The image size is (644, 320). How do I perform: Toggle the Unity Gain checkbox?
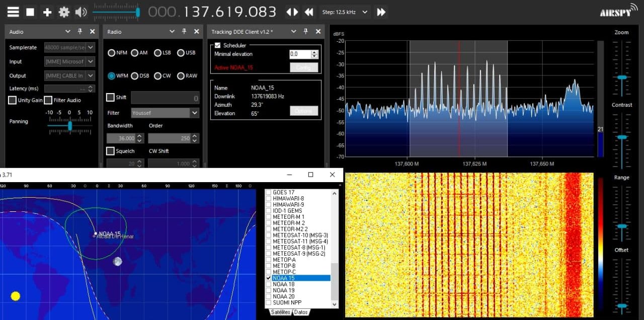pos(12,100)
